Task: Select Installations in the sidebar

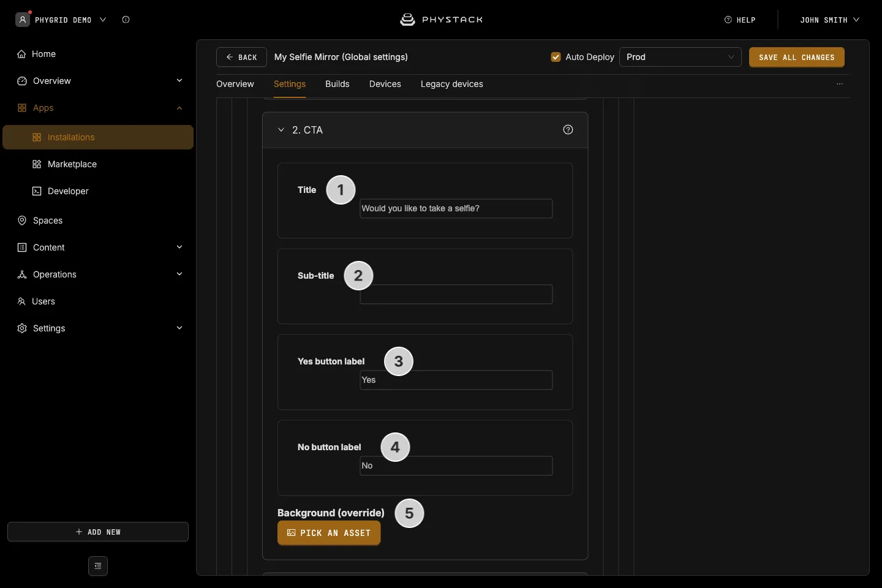Action: pyautogui.click(x=98, y=137)
